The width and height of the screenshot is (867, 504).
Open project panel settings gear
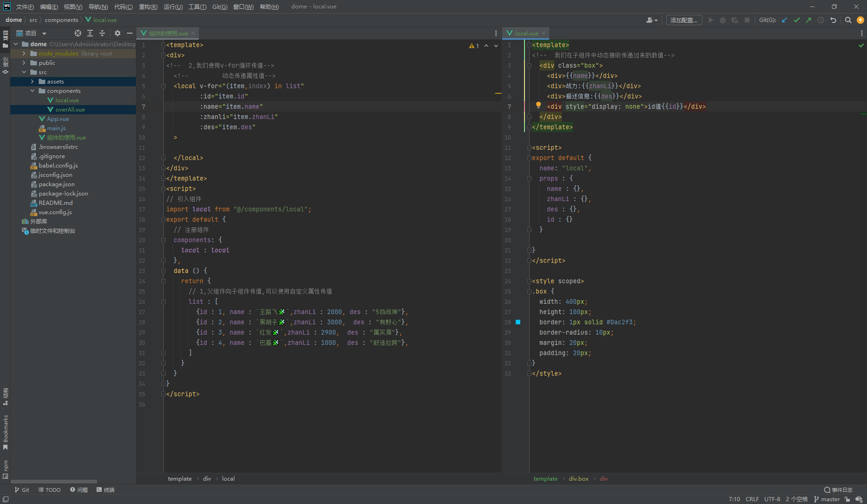[118, 33]
